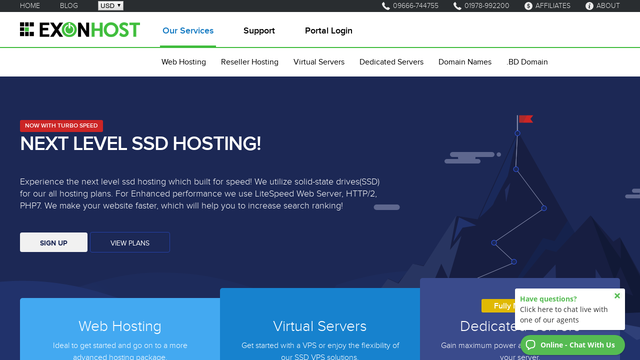Open the Affiliates page

click(x=553, y=6)
